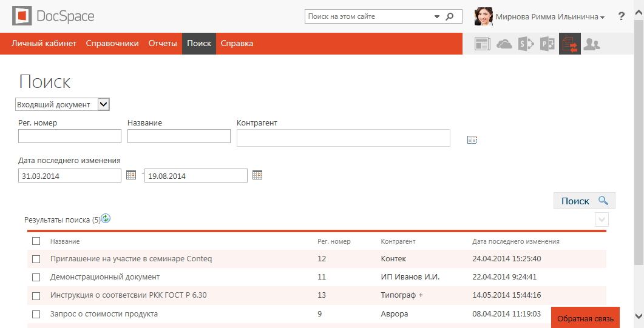Open the Справочники menu
Viewport: 644px width, 328px height.
(112, 44)
